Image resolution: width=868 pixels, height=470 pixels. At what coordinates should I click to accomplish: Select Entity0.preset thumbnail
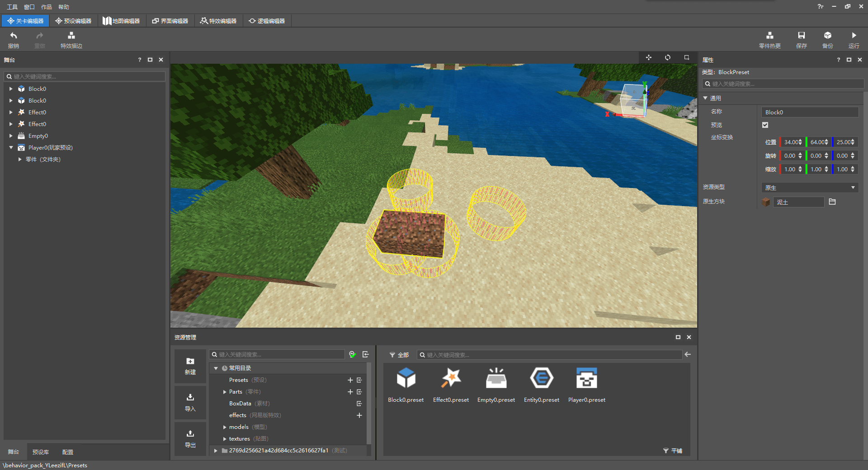point(541,384)
